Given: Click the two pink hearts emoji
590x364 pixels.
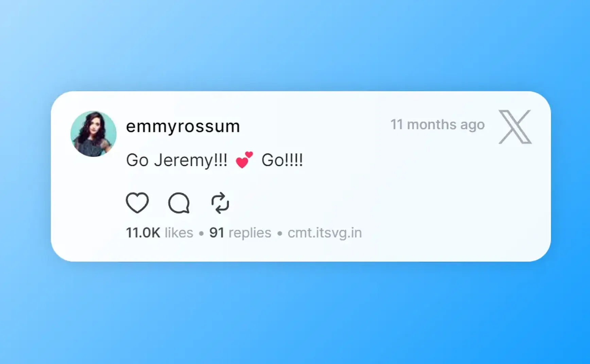Looking at the screenshot, I should pos(244,160).
